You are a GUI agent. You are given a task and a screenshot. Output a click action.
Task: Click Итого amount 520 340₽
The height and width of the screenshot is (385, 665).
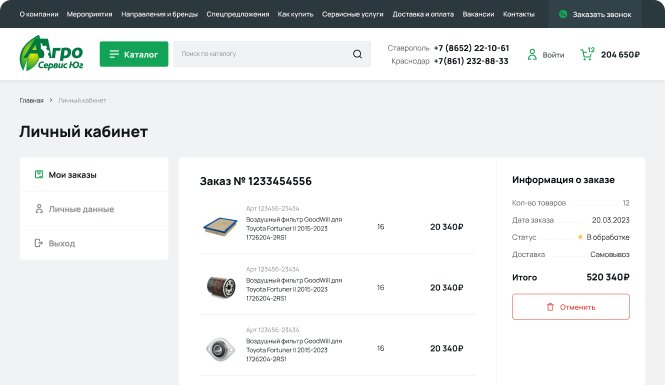point(608,277)
